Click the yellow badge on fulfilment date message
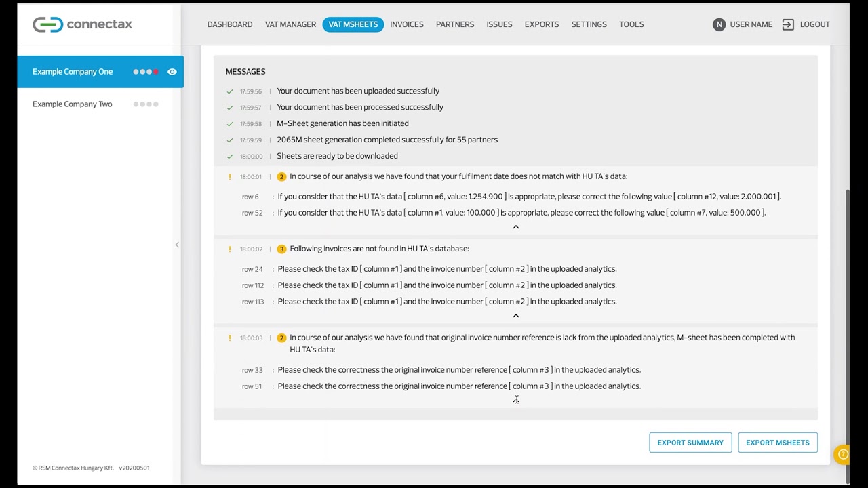 (x=281, y=177)
